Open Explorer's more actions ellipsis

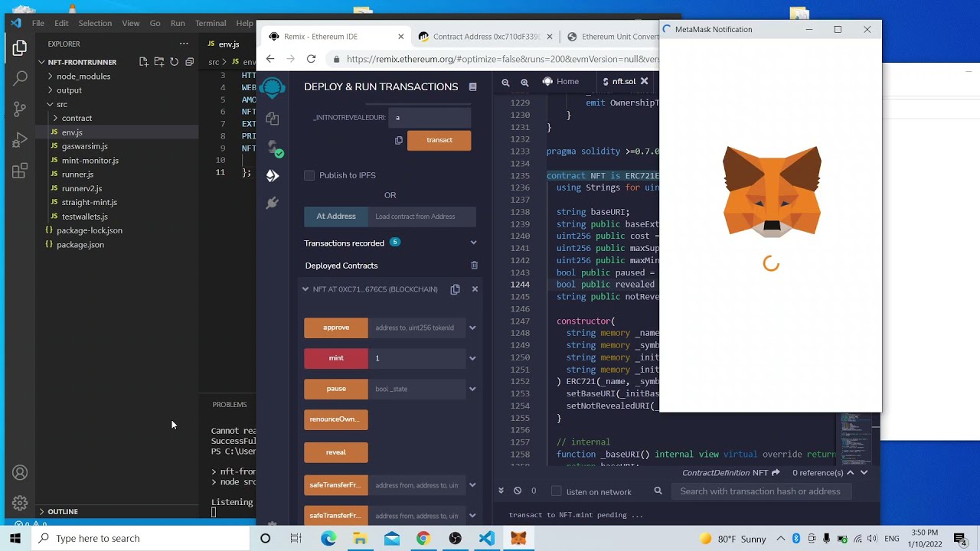pyautogui.click(x=184, y=44)
